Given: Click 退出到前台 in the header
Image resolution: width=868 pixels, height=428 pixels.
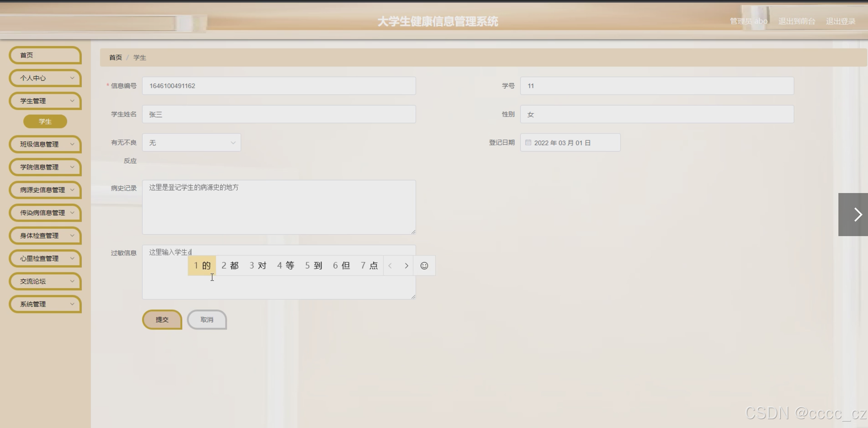Looking at the screenshot, I should pos(797,22).
